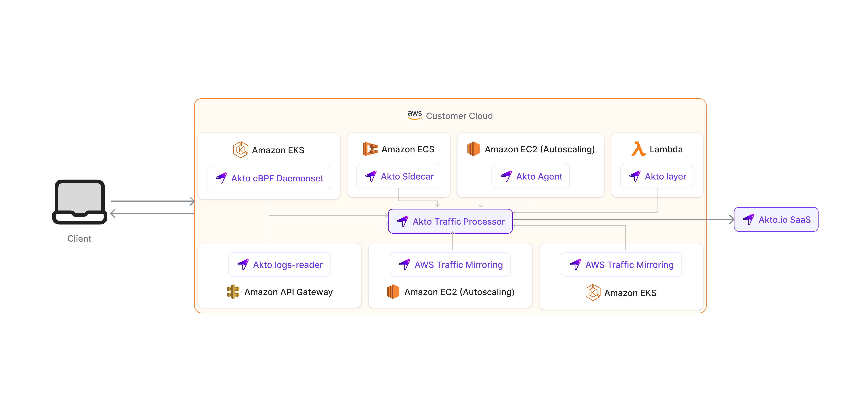Click the top Amazon EKS hexagon icon
Image resolution: width=868 pixels, height=414 pixels.
click(241, 150)
